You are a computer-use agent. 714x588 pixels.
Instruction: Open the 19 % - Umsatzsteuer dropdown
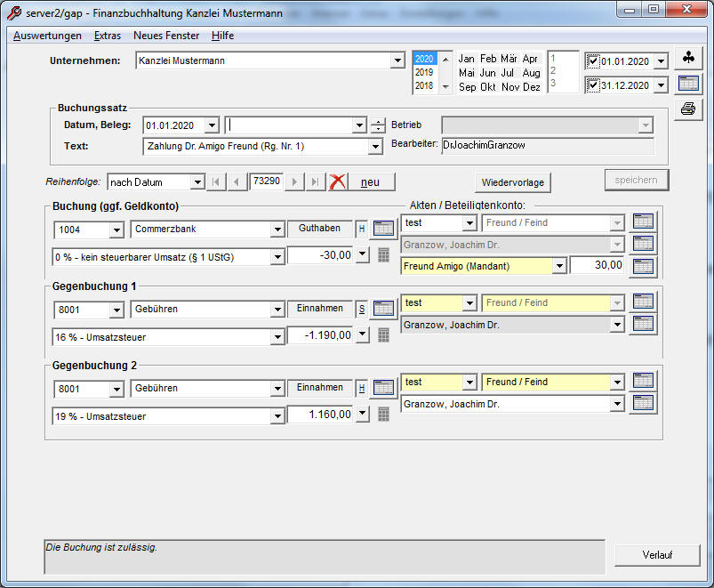(x=277, y=416)
